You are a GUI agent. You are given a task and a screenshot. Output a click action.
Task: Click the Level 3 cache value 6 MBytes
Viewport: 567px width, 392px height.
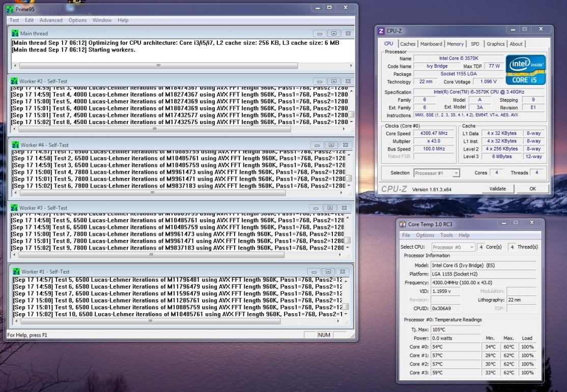coord(502,157)
